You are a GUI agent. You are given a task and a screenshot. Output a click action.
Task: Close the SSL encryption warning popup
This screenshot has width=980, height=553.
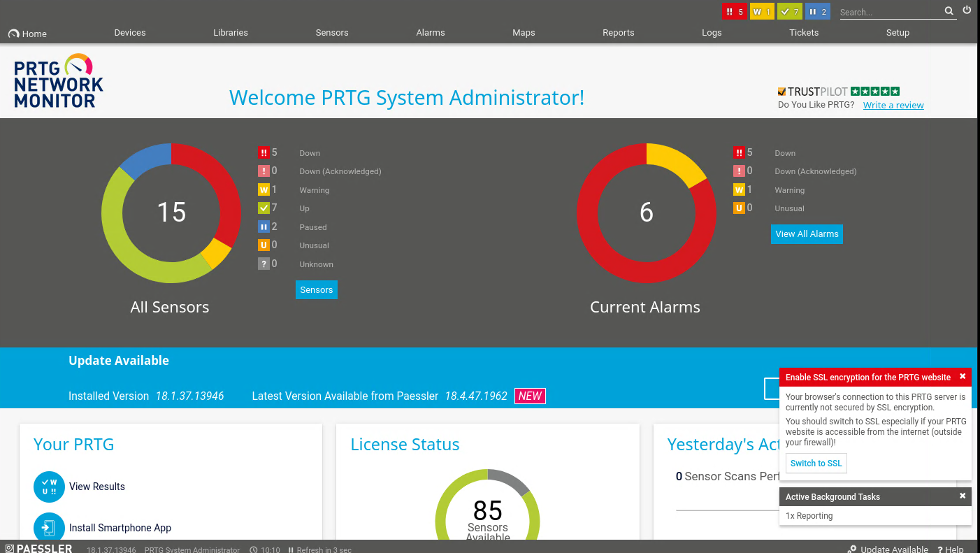[x=963, y=376]
